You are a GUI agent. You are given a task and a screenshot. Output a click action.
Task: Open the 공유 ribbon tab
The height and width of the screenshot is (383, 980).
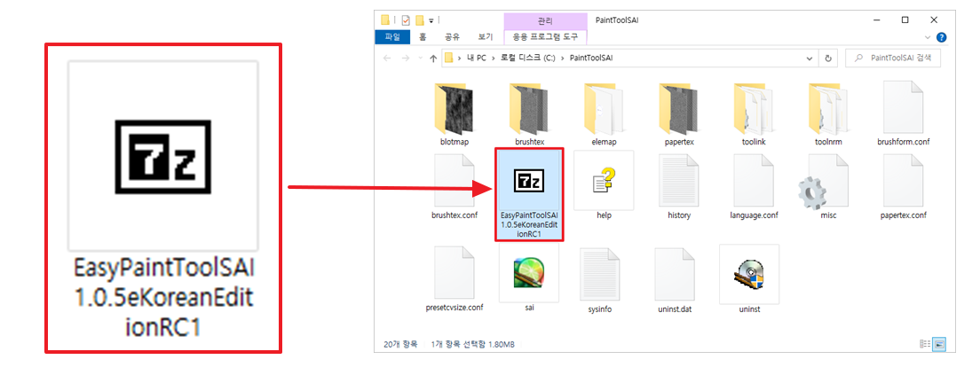pyautogui.click(x=452, y=37)
